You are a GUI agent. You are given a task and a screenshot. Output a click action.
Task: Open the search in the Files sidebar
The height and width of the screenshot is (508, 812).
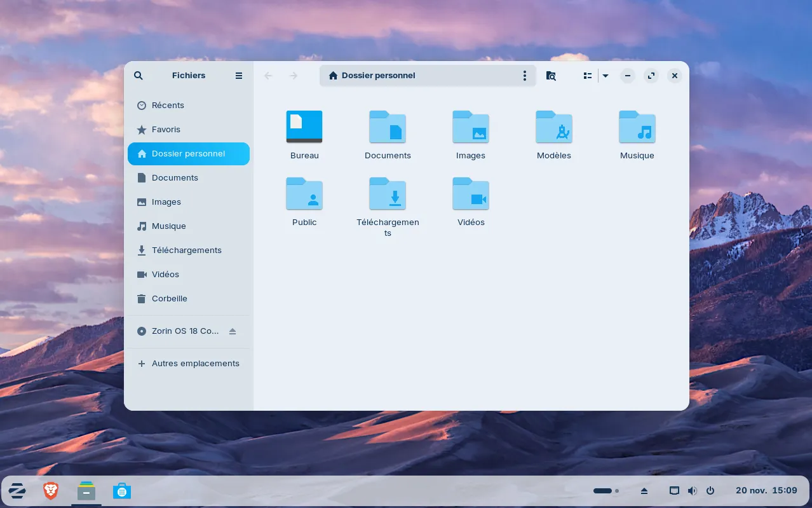click(x=139, y=76)
